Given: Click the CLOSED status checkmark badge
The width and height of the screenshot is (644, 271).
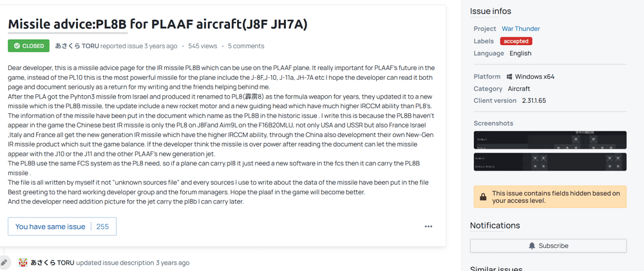Looking at the screenshot, I should 29,46.
